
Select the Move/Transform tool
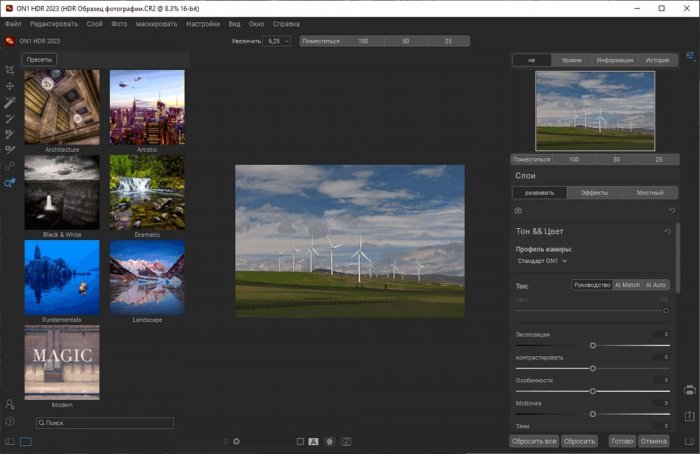pos(9,86)
